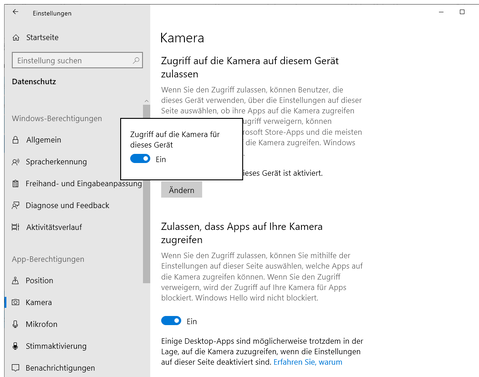Click the Benachrichtigungen speech-bubble icon
The image size is (479, 377).
pos(15,368)
